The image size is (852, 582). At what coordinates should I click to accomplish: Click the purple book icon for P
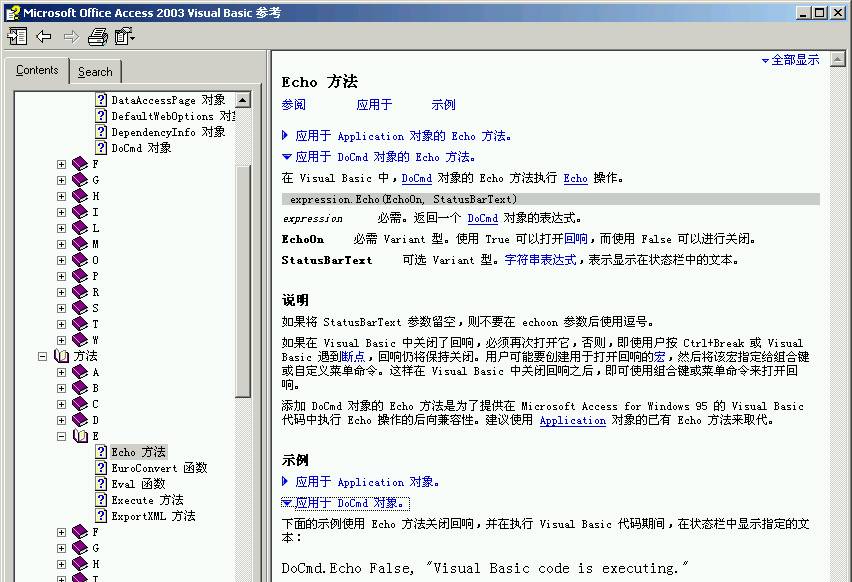coord(80,276)
